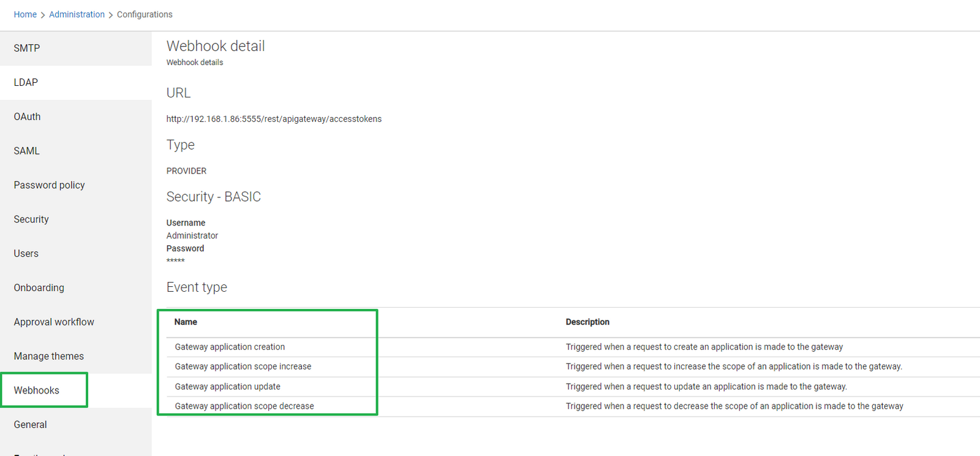Screen dimensions: 980x456
Task: Open the Onboarding settings section
Action: (39, 288)
